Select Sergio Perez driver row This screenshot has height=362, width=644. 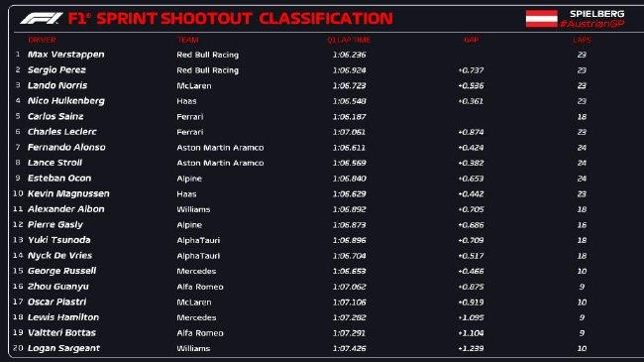click(x=322, y=70)
